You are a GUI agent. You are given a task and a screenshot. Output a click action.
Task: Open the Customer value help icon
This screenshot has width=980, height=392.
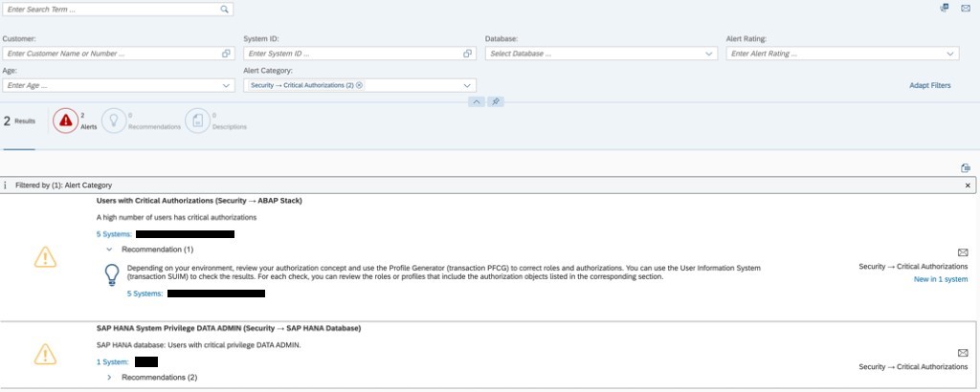point(226,54)
